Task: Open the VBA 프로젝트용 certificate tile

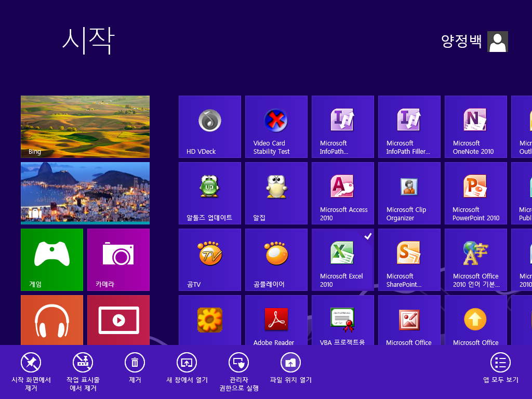Action: [x=343, y=320]
